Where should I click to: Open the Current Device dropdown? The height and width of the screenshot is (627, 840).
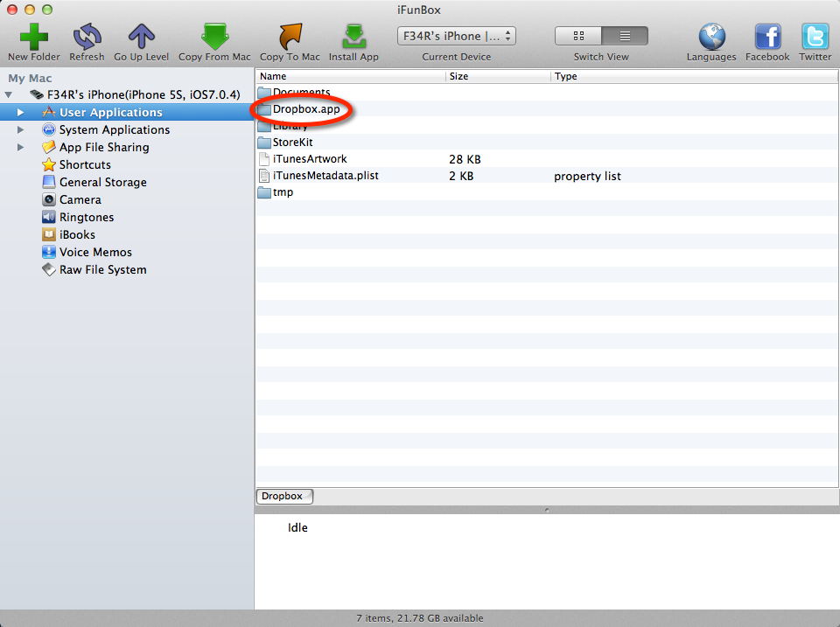[x=457, y=36]
